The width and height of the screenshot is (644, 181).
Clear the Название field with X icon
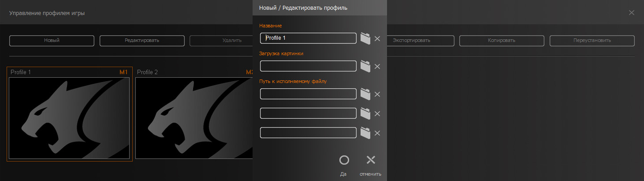point(377,38)
